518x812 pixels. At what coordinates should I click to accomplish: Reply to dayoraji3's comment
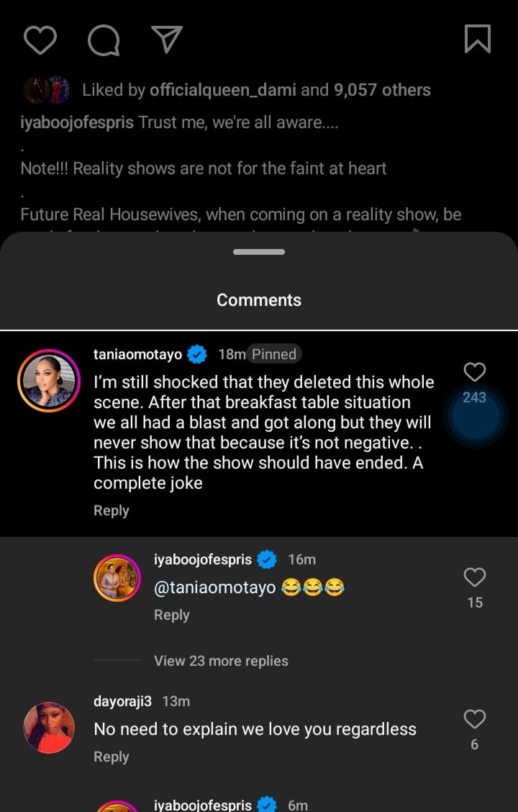pyautogui.click(x=112, y=757)
